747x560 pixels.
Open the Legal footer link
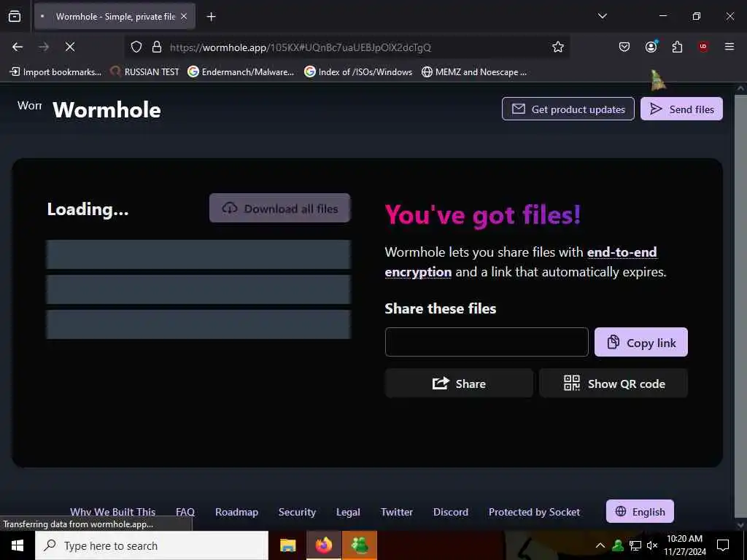[348, 512]
